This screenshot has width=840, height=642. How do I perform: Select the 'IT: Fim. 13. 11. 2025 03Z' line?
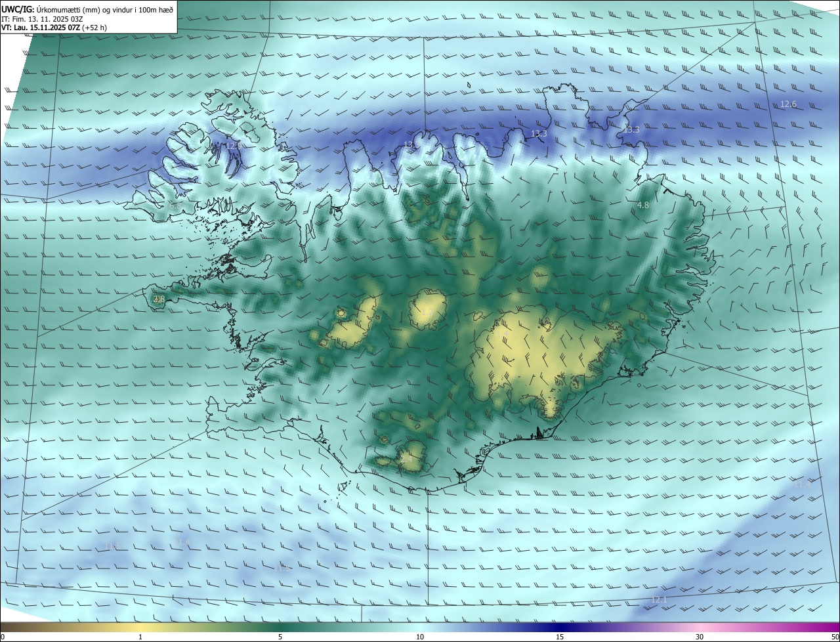coord(43,19)
